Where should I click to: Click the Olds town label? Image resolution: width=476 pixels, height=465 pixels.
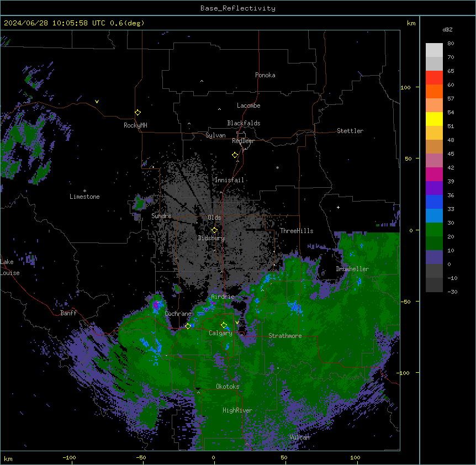[x=214, y=218]
